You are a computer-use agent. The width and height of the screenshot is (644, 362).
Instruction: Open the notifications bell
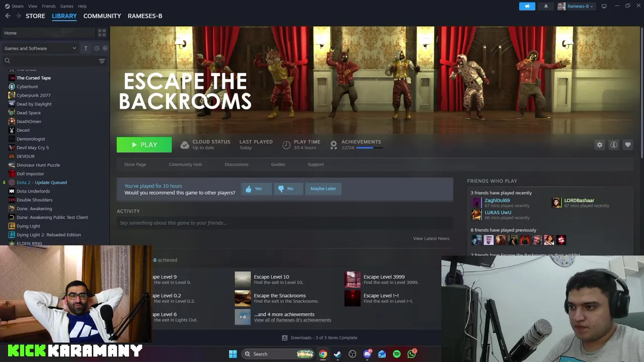pyautogui.click(x=546, y=6)
